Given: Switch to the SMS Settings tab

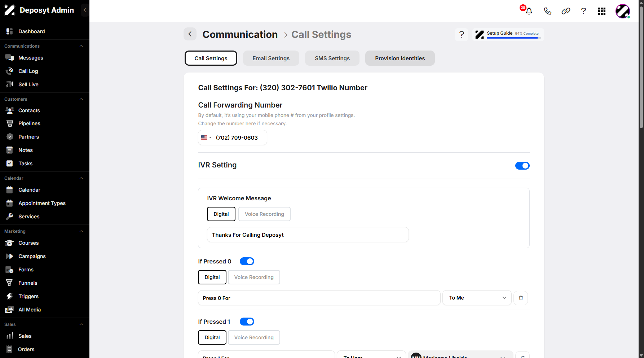Looking at the screenshot, I should (x=332, y=58).
